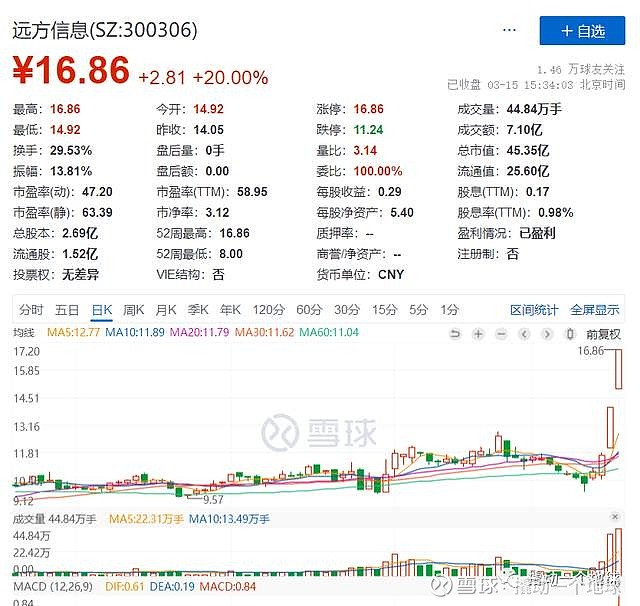Open the 前复权 adjustment dropdown
This screenshot has width=640, height=606.
pyautogui.click(x=603, y=335)
